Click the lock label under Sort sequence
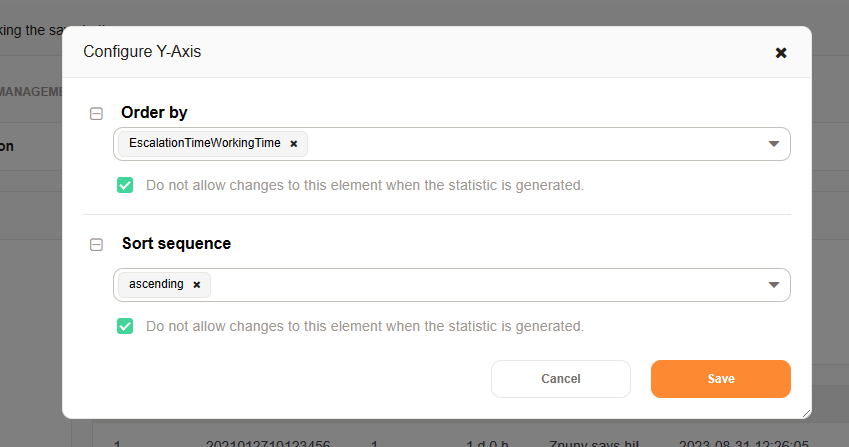 (x=364, y=326)
